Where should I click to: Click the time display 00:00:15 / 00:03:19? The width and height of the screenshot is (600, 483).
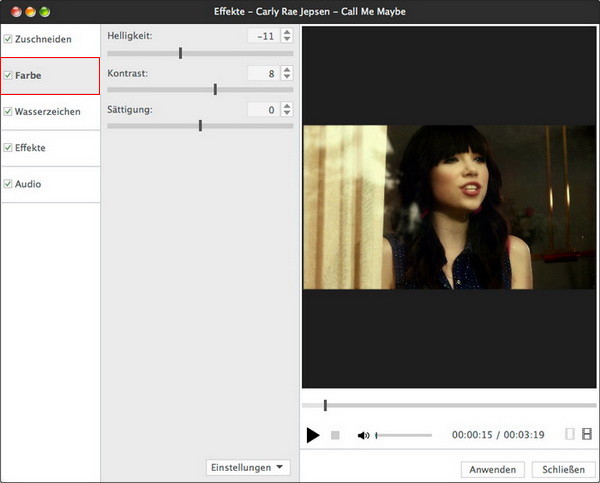click(498, 435)
